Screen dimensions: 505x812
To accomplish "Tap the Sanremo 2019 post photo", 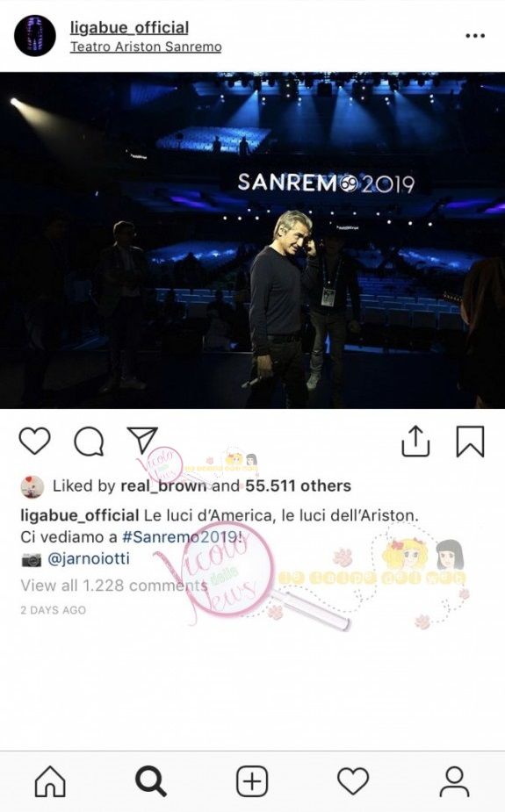I will tap(252, 241).
